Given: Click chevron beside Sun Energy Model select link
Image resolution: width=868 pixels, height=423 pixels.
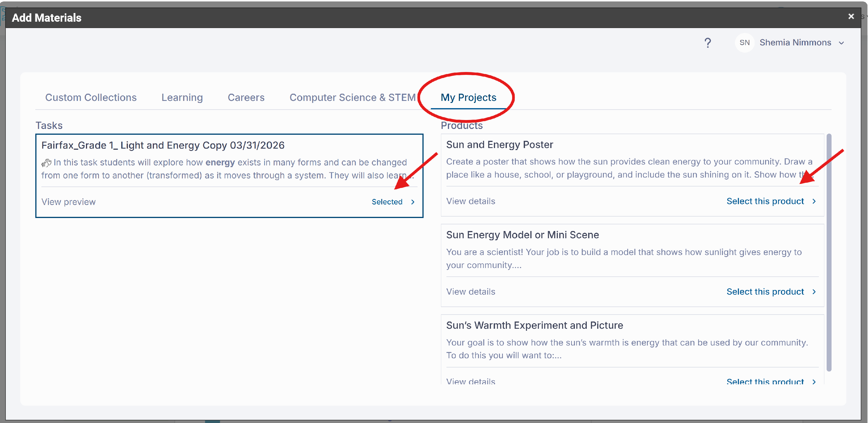Looking at the screenshot, I should pos(814,292).
